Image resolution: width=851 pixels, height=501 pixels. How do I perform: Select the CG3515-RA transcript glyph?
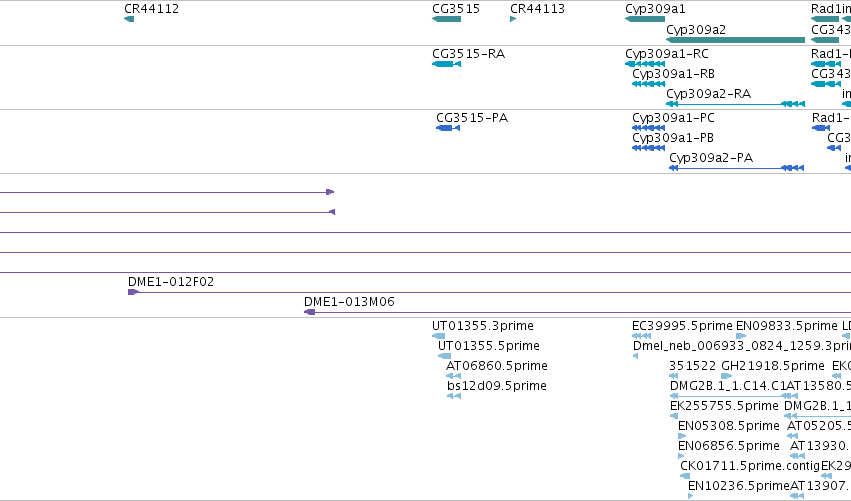click(447, 64)
